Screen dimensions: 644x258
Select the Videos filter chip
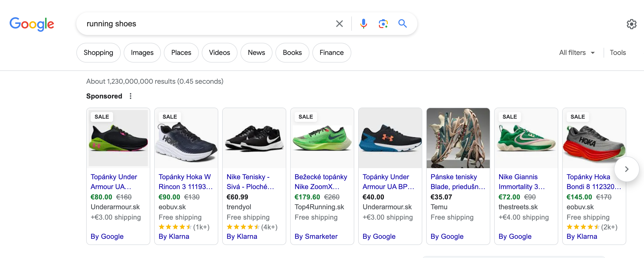(x=219, y=53)
